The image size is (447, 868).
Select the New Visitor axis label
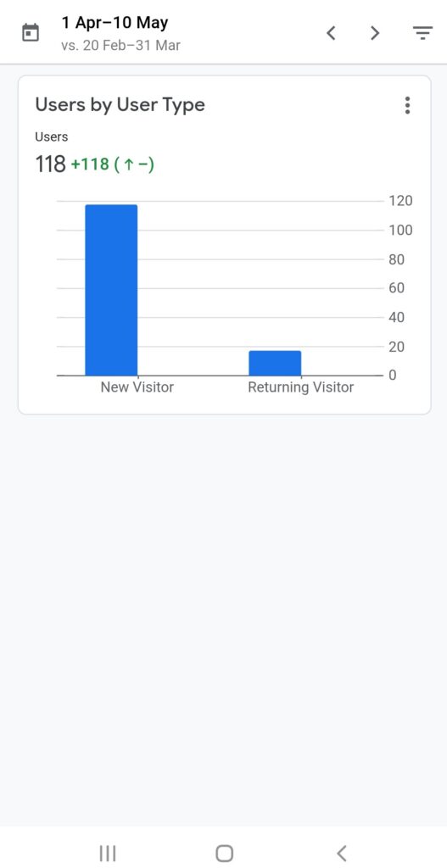point(137,387)
